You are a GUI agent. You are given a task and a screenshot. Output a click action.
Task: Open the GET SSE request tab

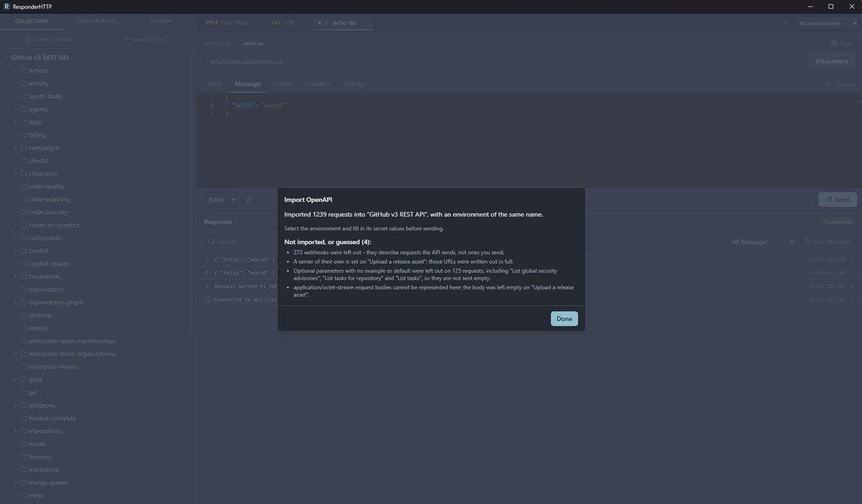[x=283, y=22]
